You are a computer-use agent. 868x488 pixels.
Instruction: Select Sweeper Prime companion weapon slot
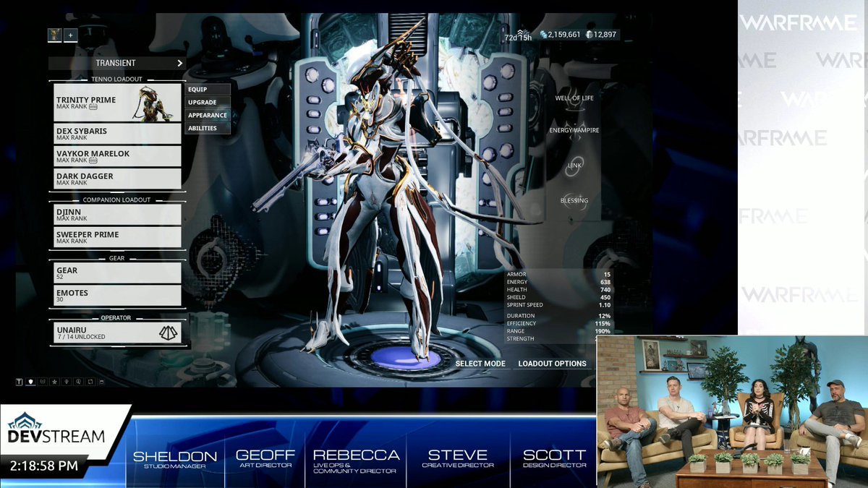(x=117, y=237)
